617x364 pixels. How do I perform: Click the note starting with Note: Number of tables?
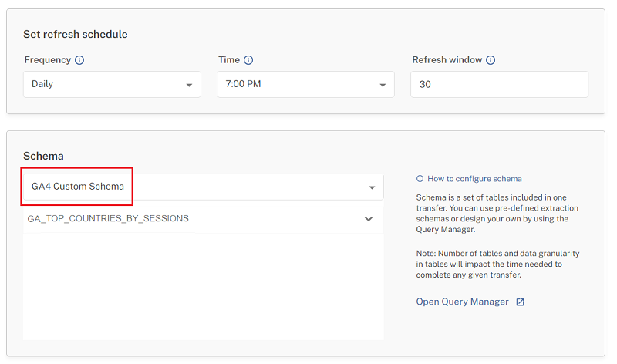coord(497,264)
